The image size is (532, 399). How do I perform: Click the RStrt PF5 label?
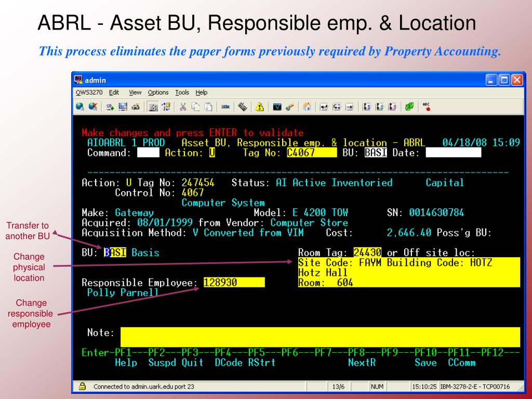pyautogui.click(x=262, y=362)
